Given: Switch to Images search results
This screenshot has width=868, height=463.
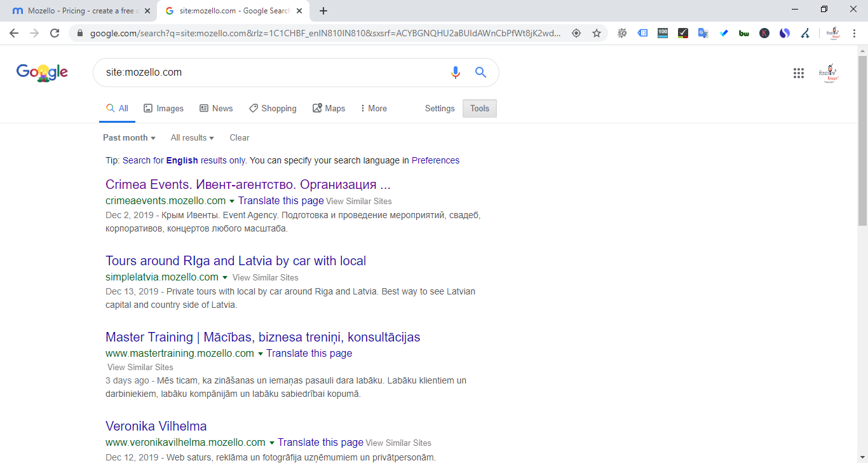Looking at the screenshot, I should [163, 109].
